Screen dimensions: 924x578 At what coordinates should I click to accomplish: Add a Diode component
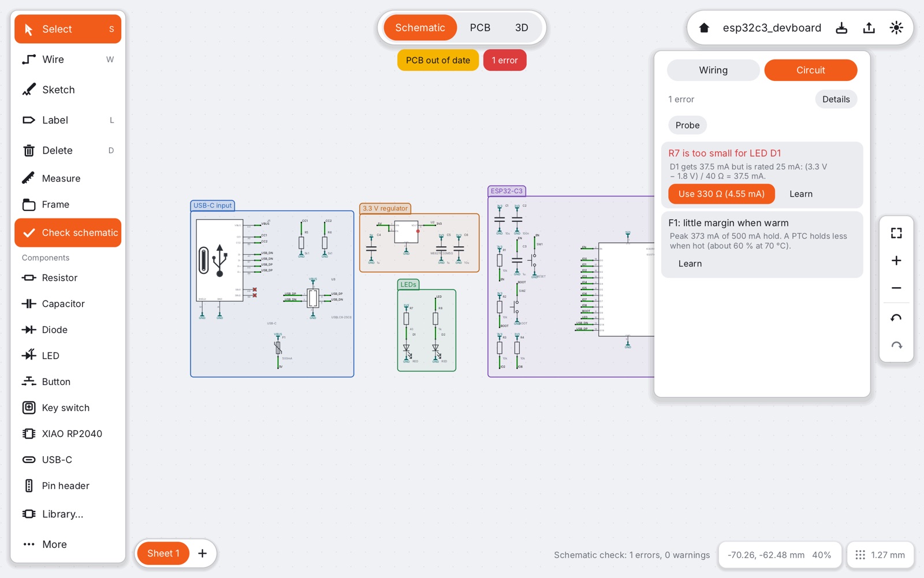coord(68,329)
